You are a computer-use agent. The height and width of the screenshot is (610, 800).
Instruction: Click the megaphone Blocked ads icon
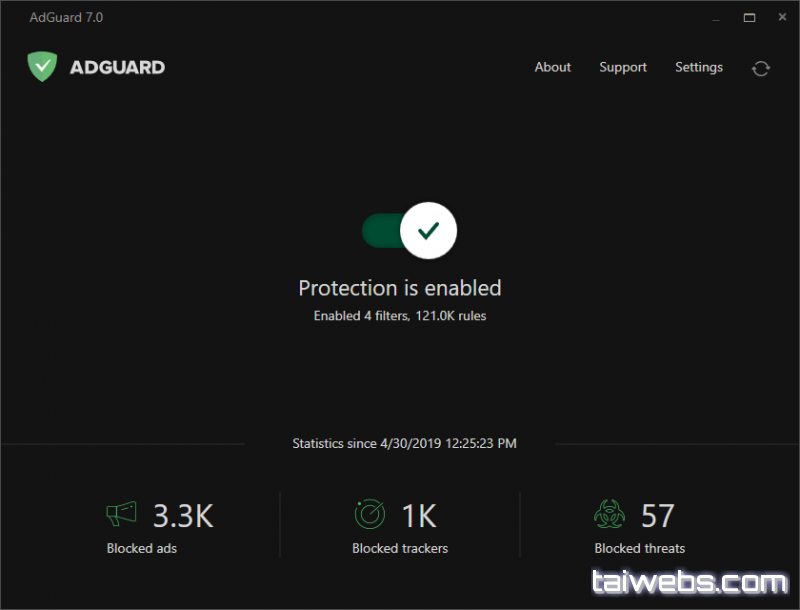[x=122, y=515]
